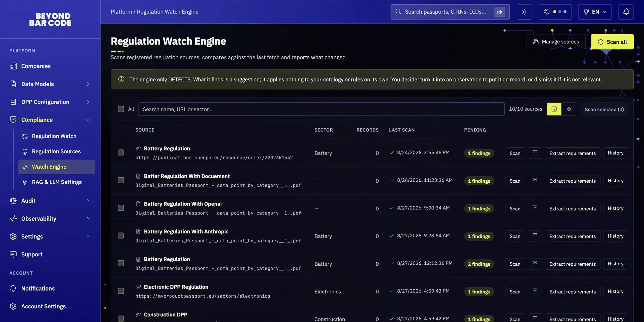Expand Audit menu
644x322 pixels.
coord(50,201)
